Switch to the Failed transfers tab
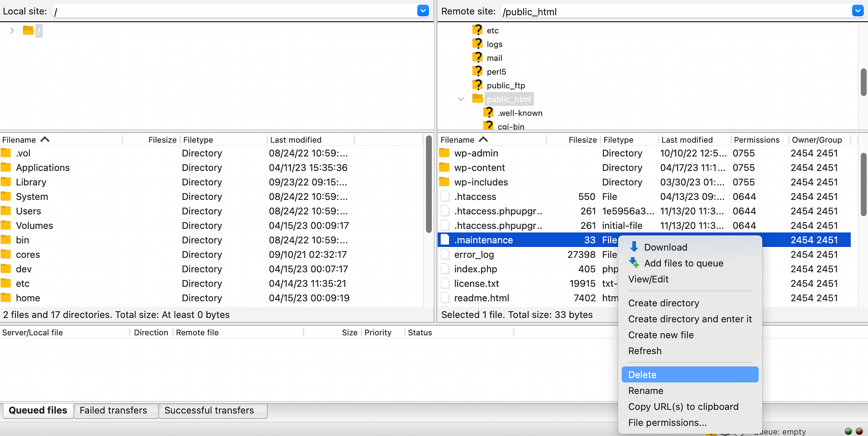Viewport: 868px width, 436px height. click(x=113, y=410)
